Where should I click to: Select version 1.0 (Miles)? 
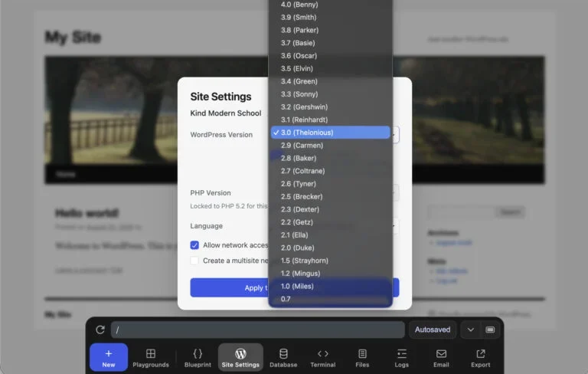[x=331, y=286]
